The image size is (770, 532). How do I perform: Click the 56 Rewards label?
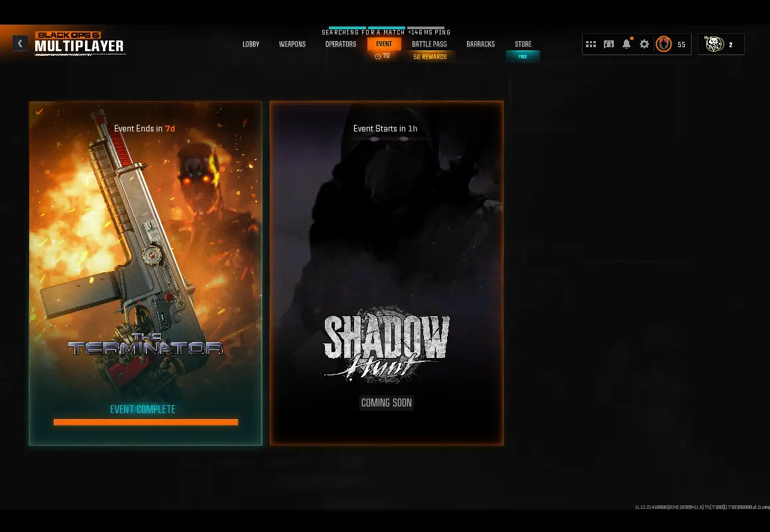431,57
